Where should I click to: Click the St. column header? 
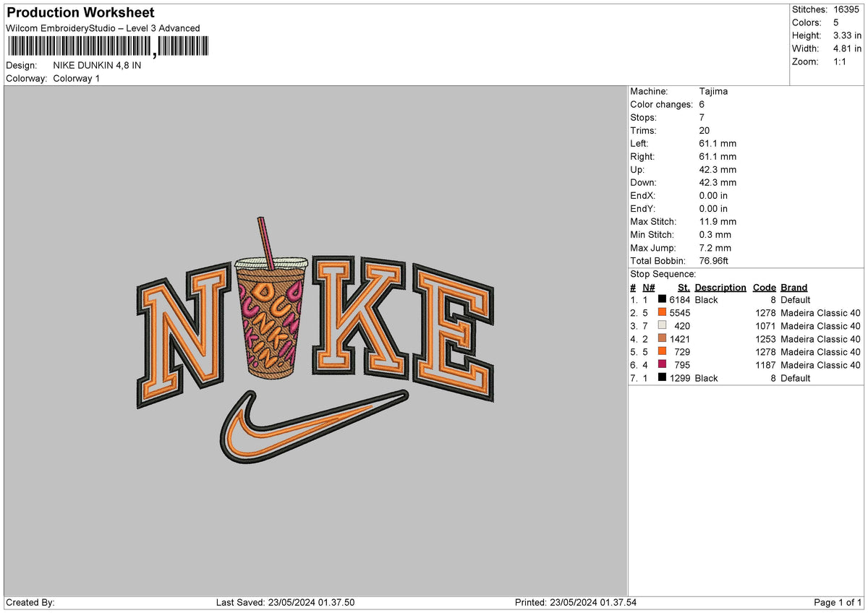click(684, 287)
